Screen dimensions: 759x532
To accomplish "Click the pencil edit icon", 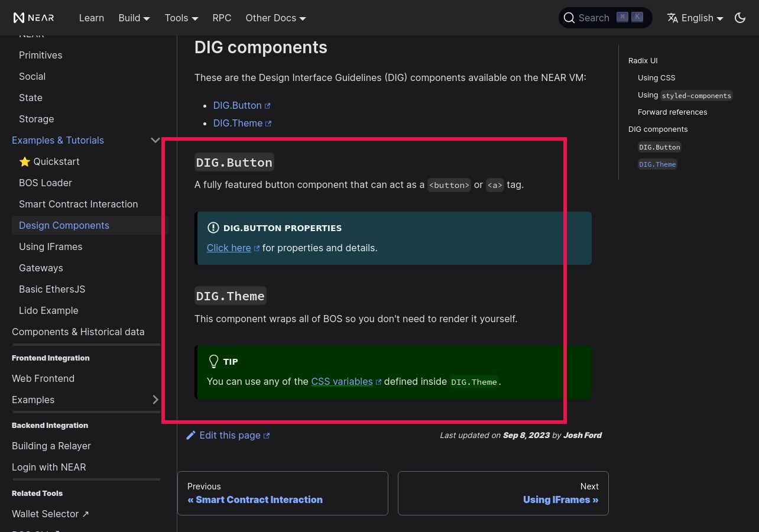I will 191,435.
